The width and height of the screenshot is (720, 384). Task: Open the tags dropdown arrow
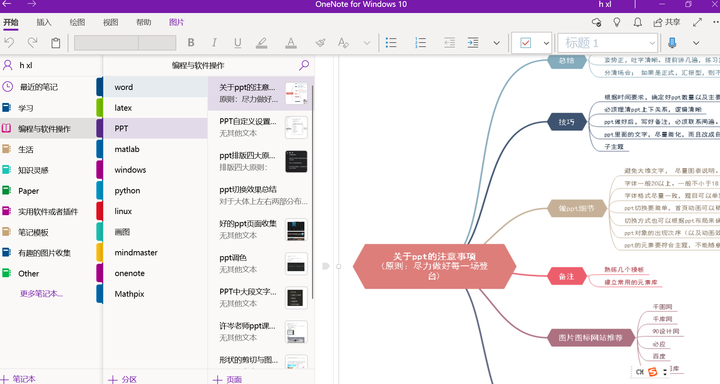pyautogui.click(x=546, y=43)
